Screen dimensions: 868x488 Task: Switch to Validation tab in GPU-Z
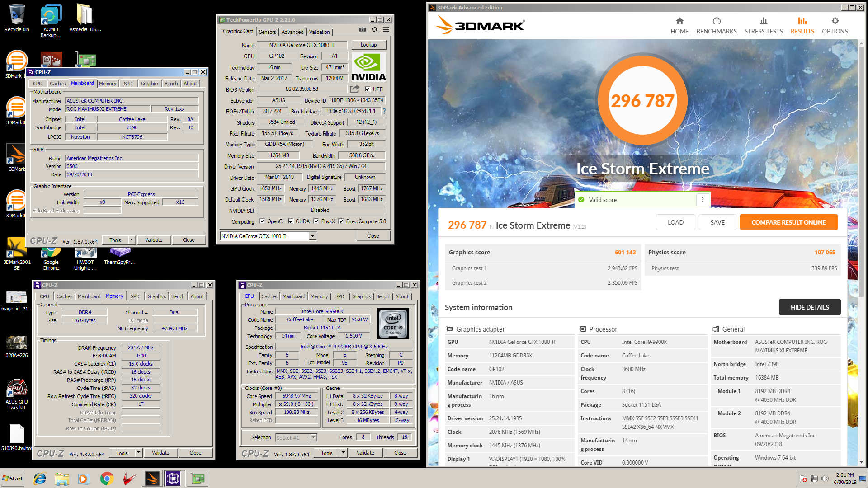319,32
